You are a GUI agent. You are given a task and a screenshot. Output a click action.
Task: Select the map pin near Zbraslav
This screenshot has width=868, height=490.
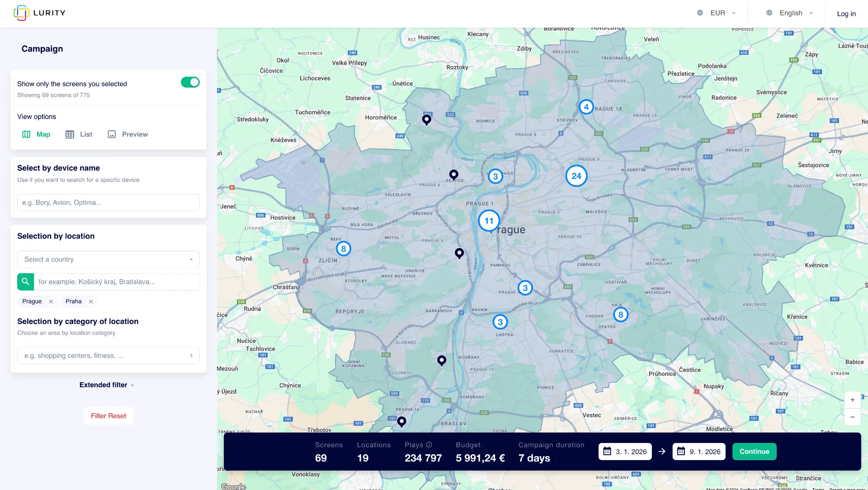click(401, 422)
